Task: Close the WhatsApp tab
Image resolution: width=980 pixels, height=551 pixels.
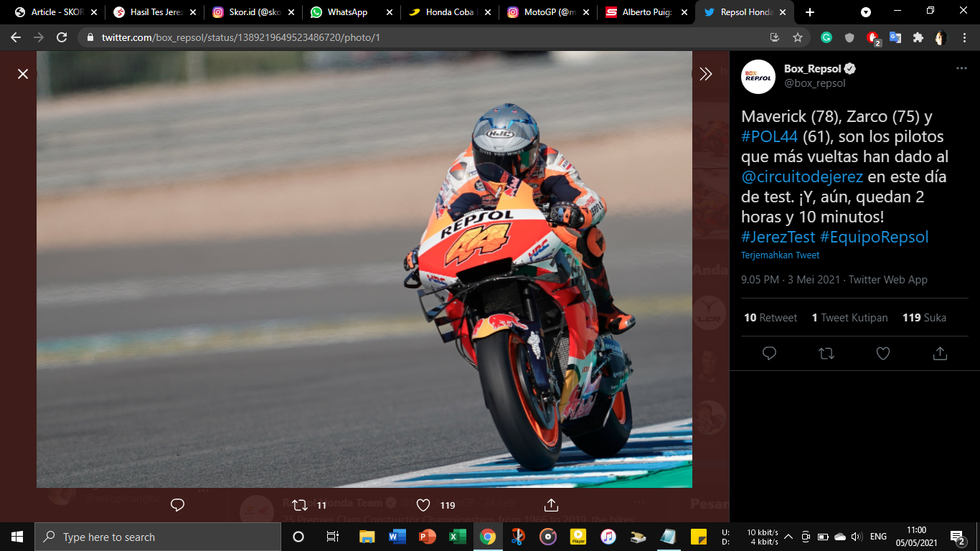Action: click(390, 12)
